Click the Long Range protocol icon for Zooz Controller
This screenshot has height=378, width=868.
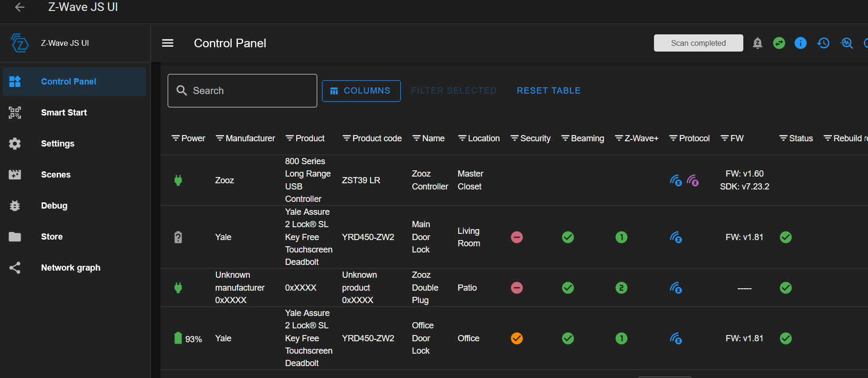[x=693, y=180]
